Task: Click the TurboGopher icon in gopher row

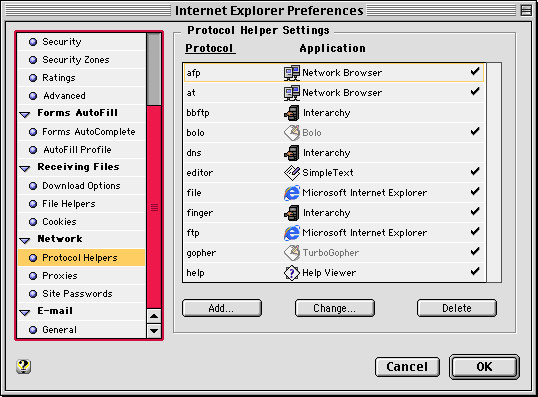Action: 292,253
